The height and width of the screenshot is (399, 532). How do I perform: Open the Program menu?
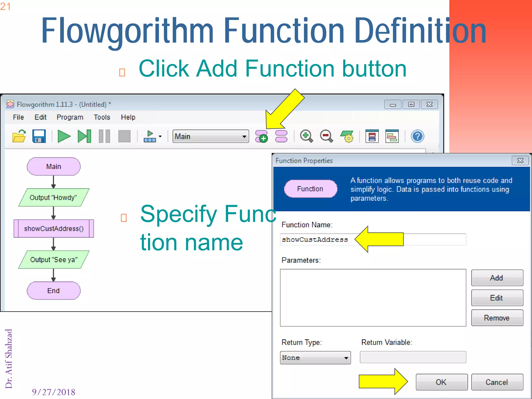(x=70, y=117)
